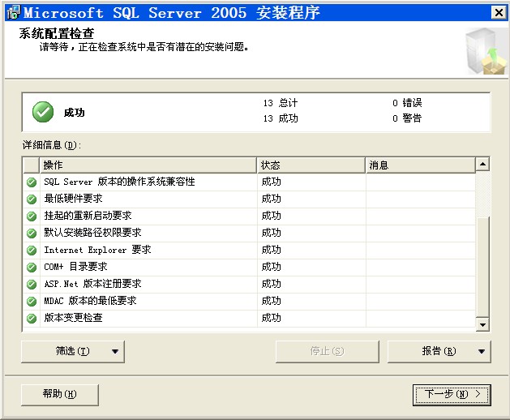Click the 系统配置检查 heading

[57, 33]
